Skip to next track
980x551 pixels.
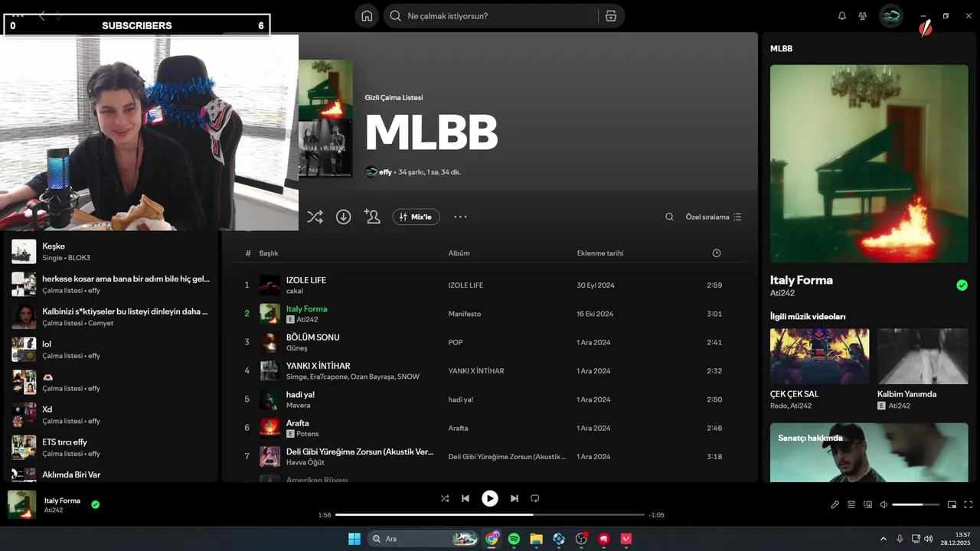point(514,498)
